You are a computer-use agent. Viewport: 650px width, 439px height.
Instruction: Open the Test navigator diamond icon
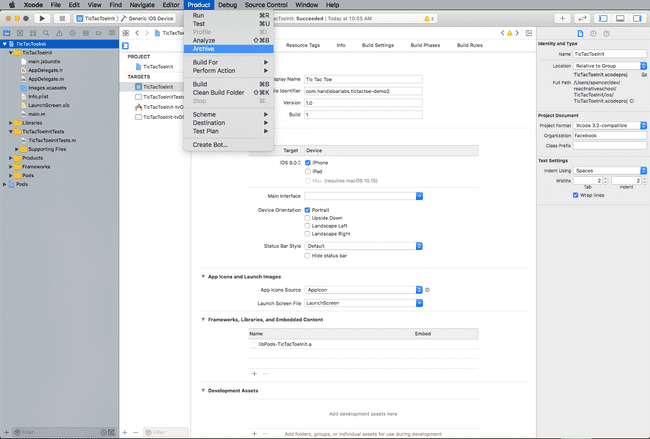coord(73,33)
